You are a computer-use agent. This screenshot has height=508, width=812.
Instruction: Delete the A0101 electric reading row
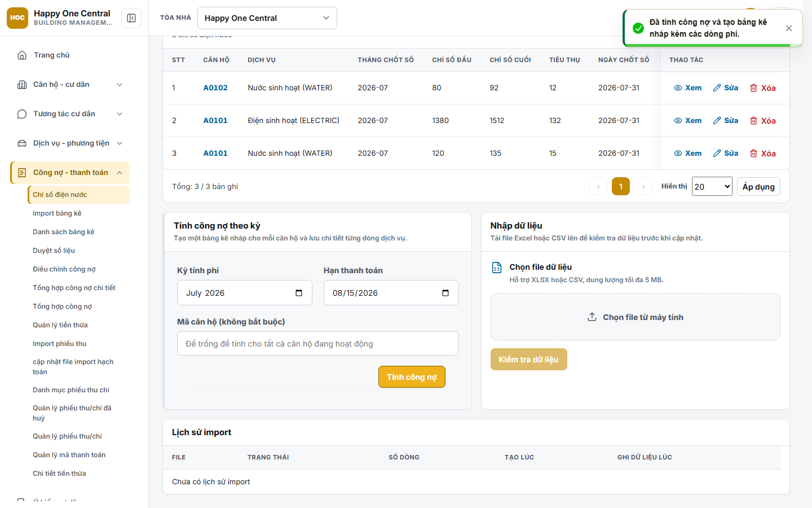point(762,121)
